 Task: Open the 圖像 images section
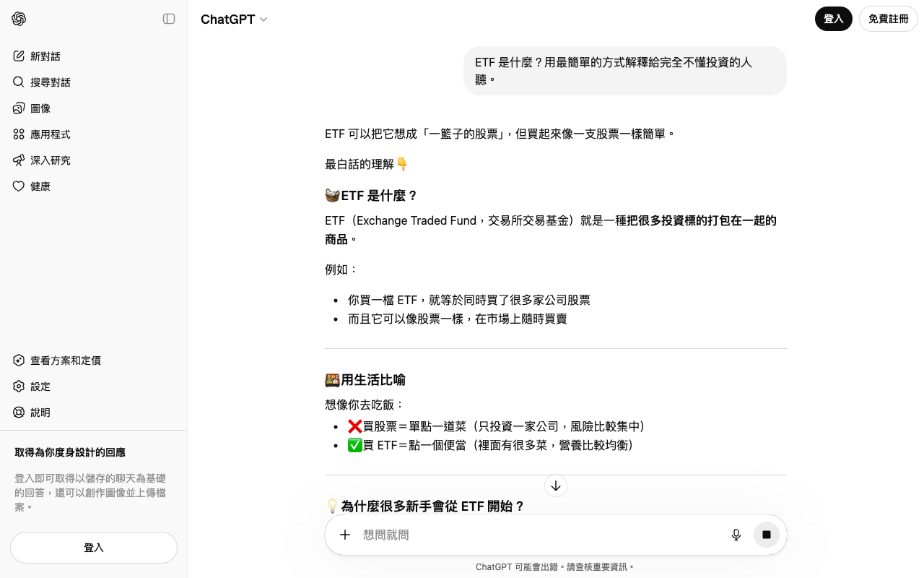tap(40, 108)
